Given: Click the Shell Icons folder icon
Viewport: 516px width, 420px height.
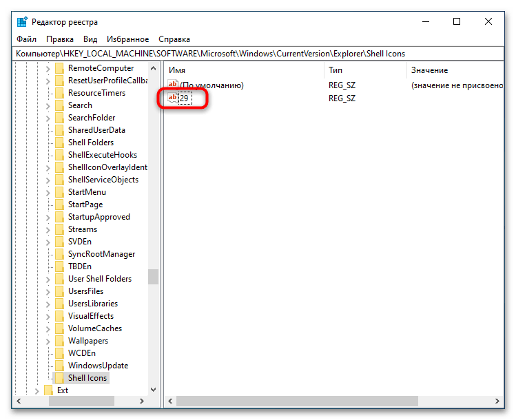Looking at the screenshot, I should (x=59, y=378).
